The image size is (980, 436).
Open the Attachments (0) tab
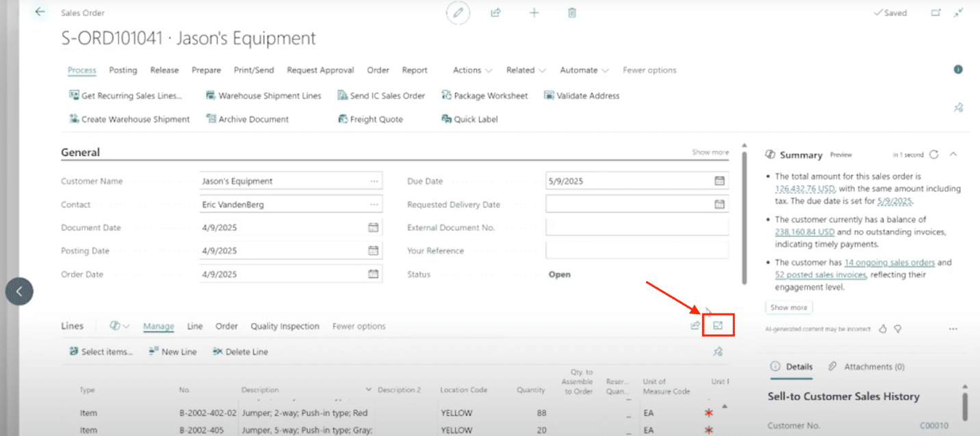[866, 367]
